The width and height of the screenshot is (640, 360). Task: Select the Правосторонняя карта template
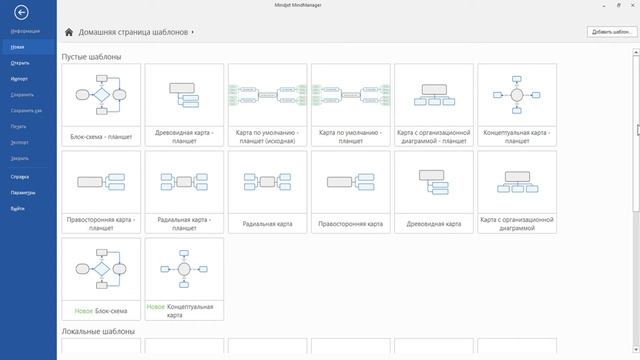[351, 192]
